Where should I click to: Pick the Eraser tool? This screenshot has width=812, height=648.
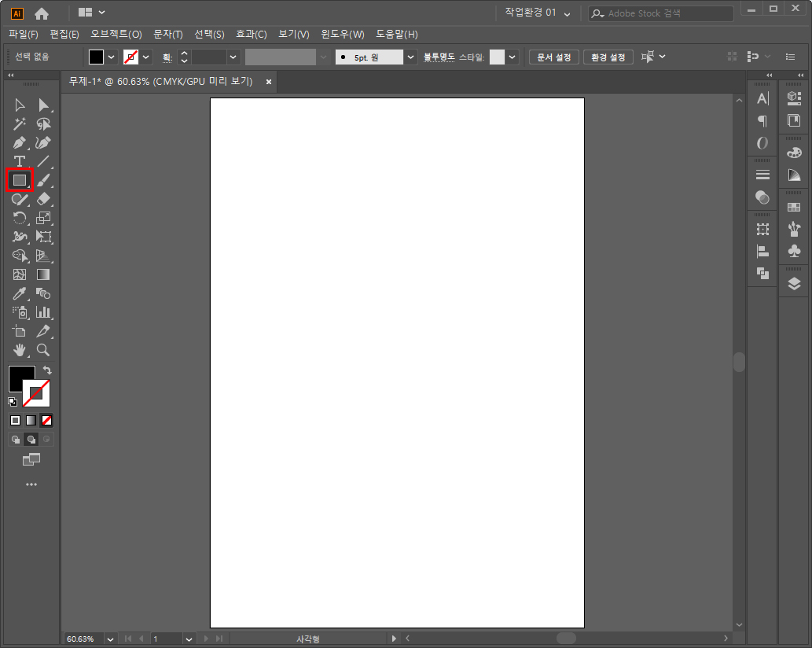tap(43, 199)
